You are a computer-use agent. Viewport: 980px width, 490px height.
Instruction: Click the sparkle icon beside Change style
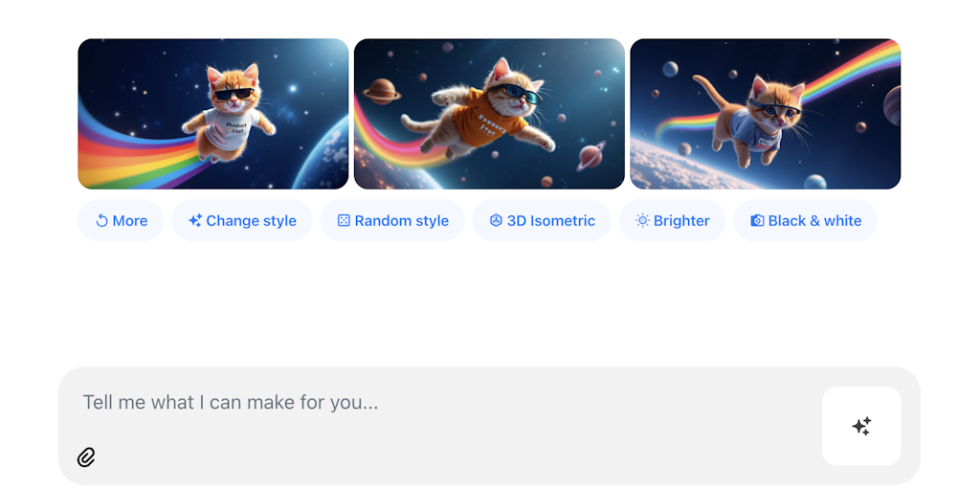(x=195, y=221)
